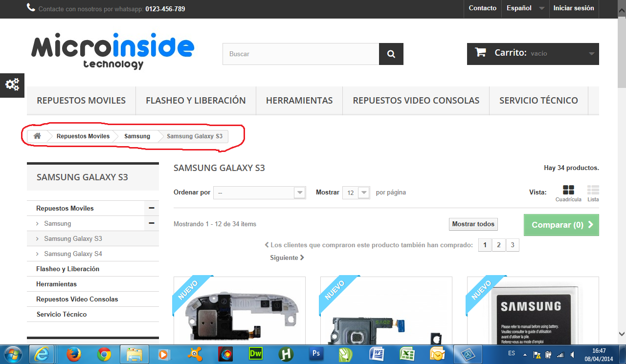Screen dimensions: 626x364
Task: Collapse the Samsung sidebar subcategory
Action: point(152,223)
